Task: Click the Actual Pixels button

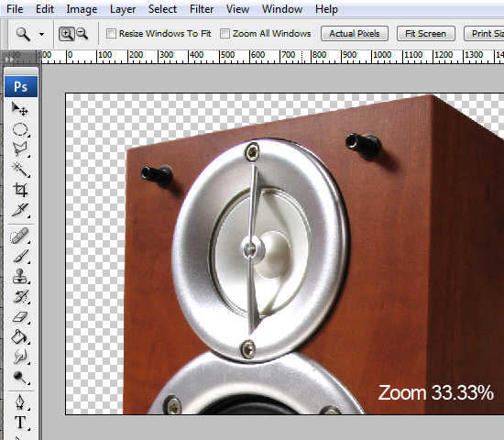Action: (355, 33)
